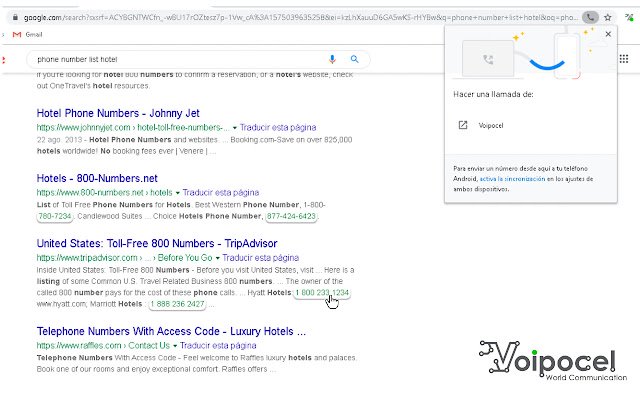Click 'Traducir esta página' for Raffles result

tap(218, 345)
